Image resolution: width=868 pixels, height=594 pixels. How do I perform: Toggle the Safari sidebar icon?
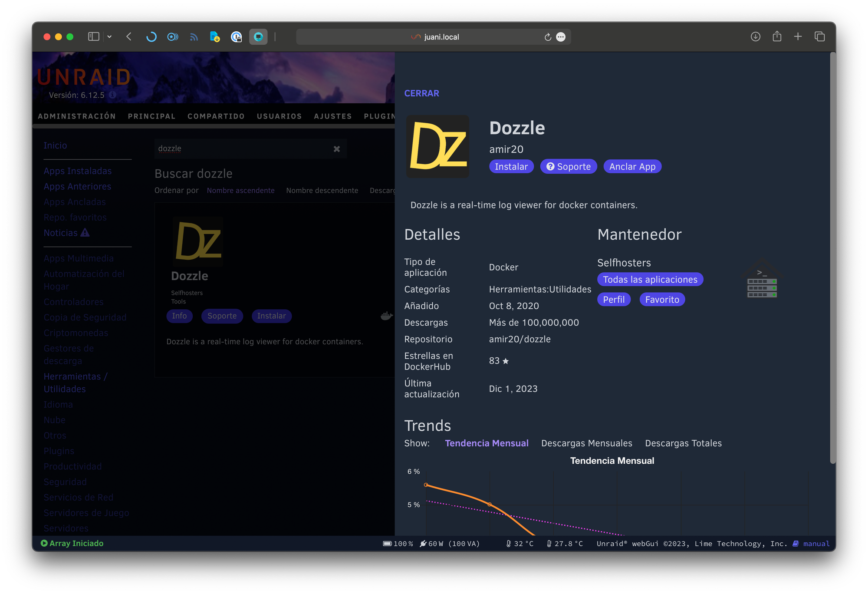pos(93,37)
